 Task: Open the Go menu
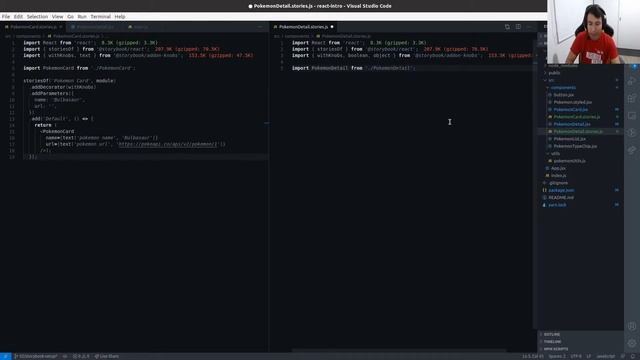point(70,17)
